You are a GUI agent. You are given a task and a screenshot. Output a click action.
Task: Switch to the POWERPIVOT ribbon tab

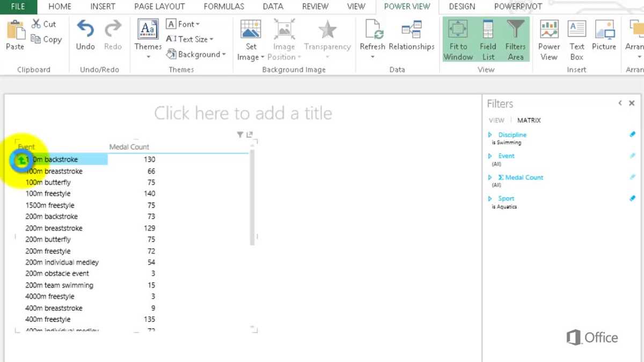pos(517,6)
